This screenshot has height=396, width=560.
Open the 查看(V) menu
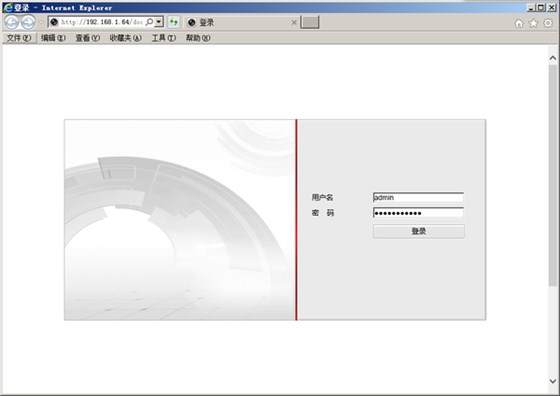[x=88, y=38]
